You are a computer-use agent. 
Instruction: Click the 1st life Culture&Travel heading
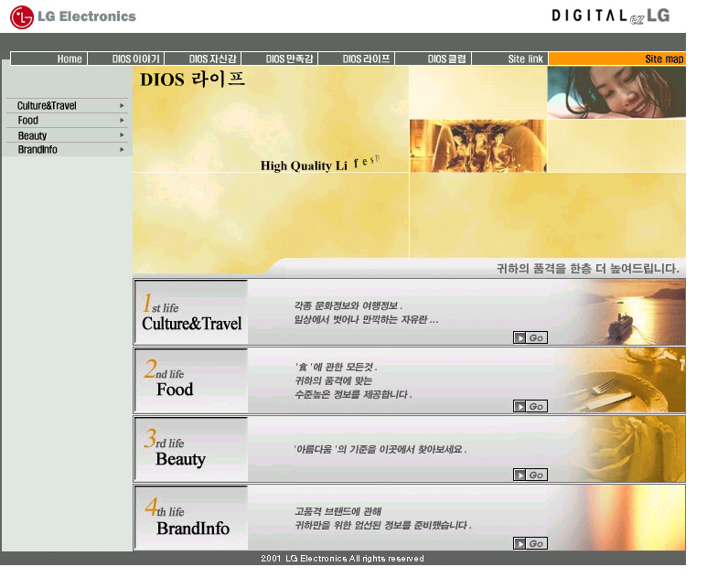pos(192,312)
